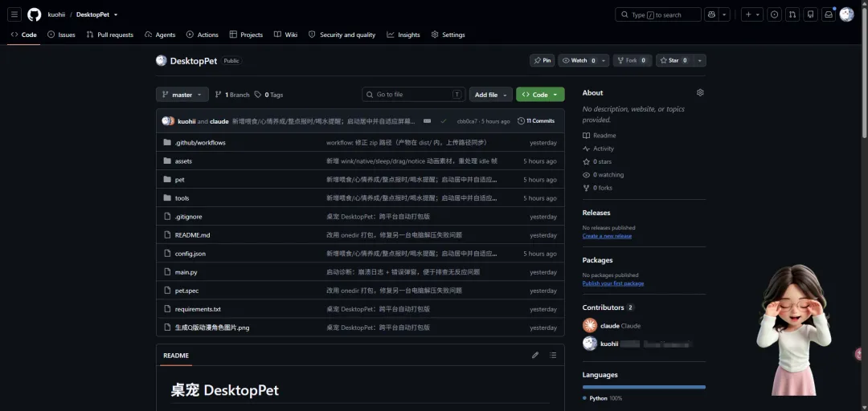Open the main.py file

point(186,272)
